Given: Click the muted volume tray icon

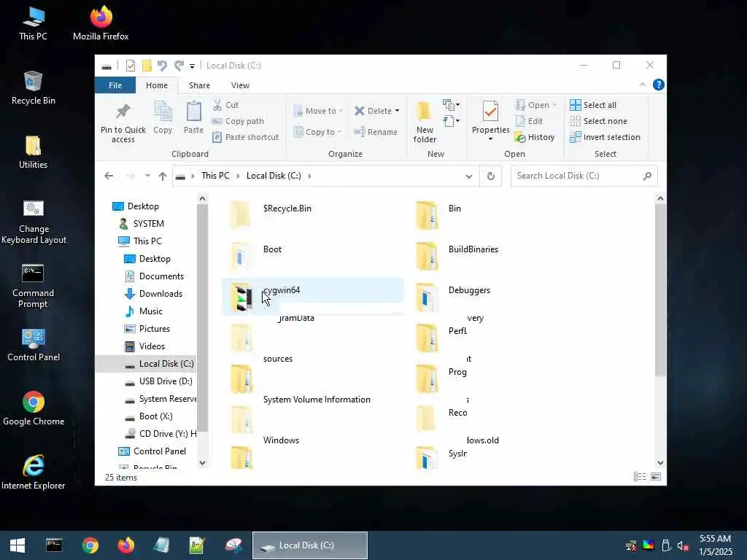Looking at the screenshot, I should click(x=683, y=545).
